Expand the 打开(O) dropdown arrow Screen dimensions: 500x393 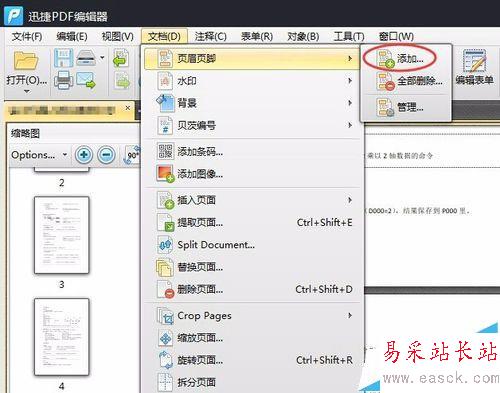pos(27,91)
